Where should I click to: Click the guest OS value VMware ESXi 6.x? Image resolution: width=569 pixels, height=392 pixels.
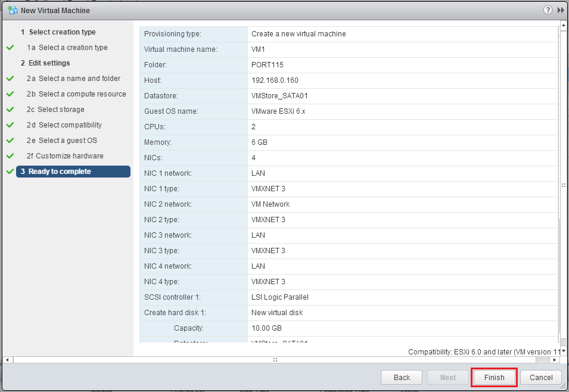coord(278,111)
